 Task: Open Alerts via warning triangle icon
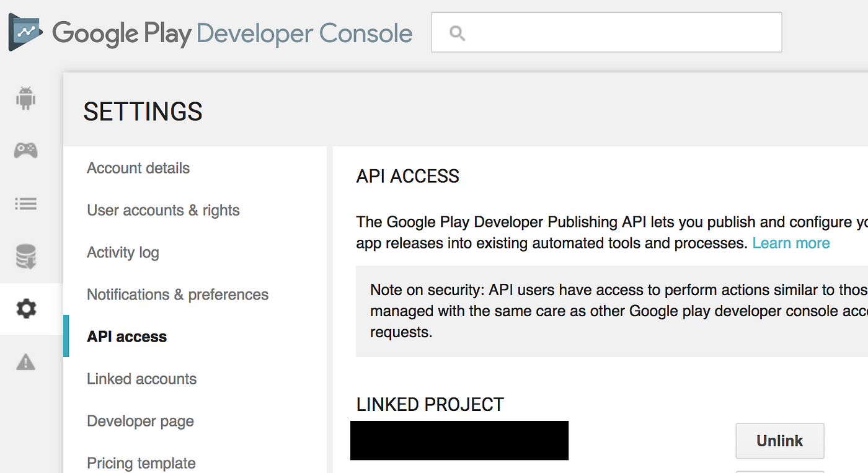point(25,361)
